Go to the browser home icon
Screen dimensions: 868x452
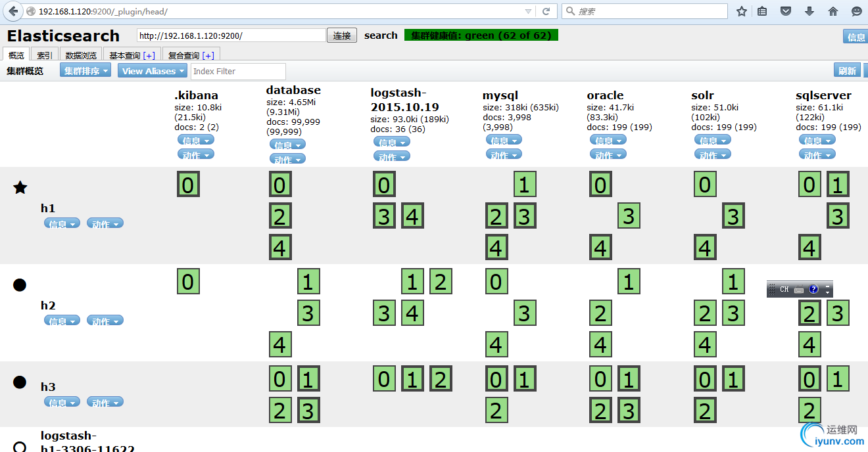(x=833, y=11)
